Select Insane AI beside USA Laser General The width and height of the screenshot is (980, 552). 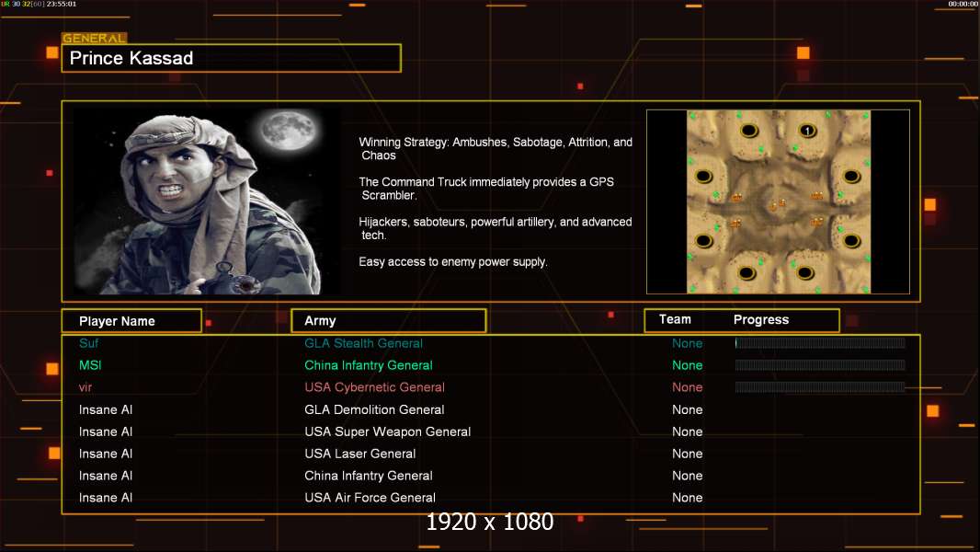point(106,454)
